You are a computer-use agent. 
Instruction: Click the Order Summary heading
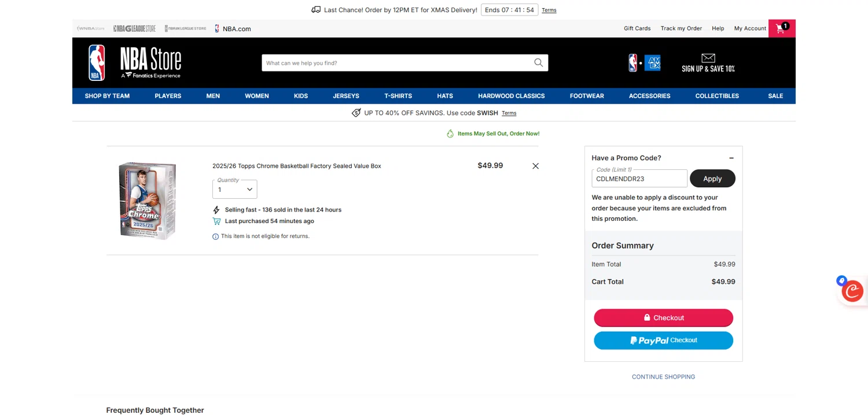click(623, 246)
